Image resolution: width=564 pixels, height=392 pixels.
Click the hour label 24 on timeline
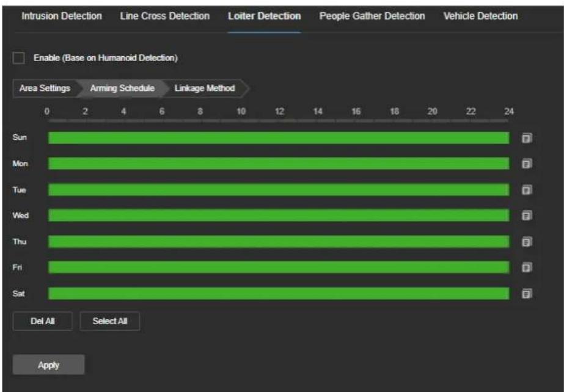(509, 111)
